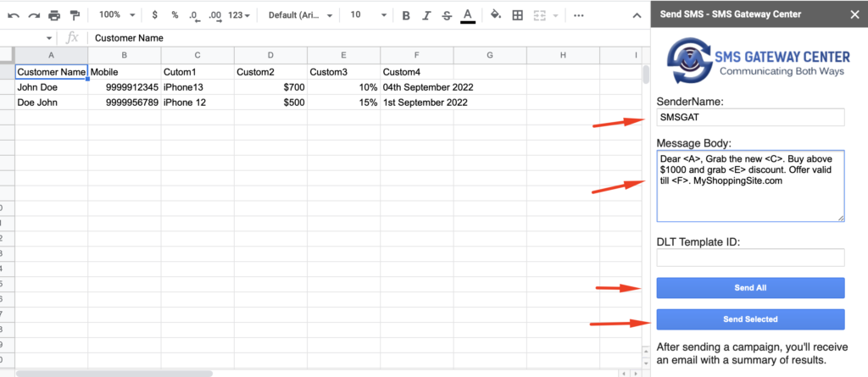Select the paint format tool
868x377 pixels.
tap(75, 15)
